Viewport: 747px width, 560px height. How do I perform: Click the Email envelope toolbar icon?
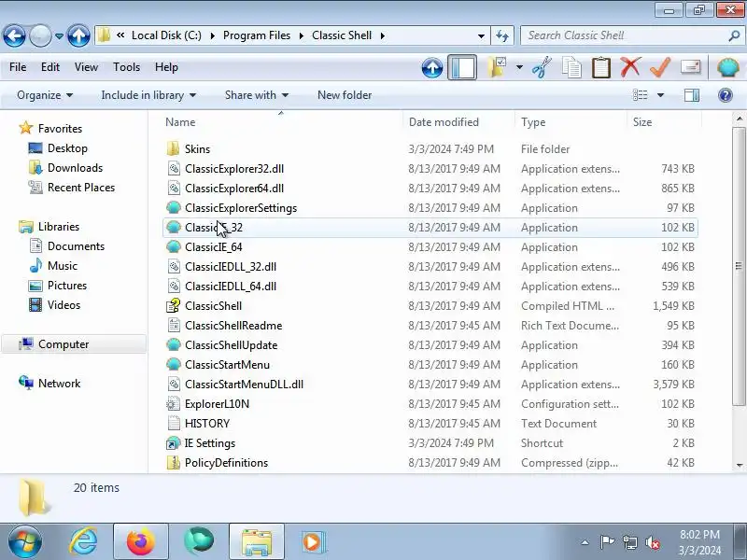coord(690,67)
